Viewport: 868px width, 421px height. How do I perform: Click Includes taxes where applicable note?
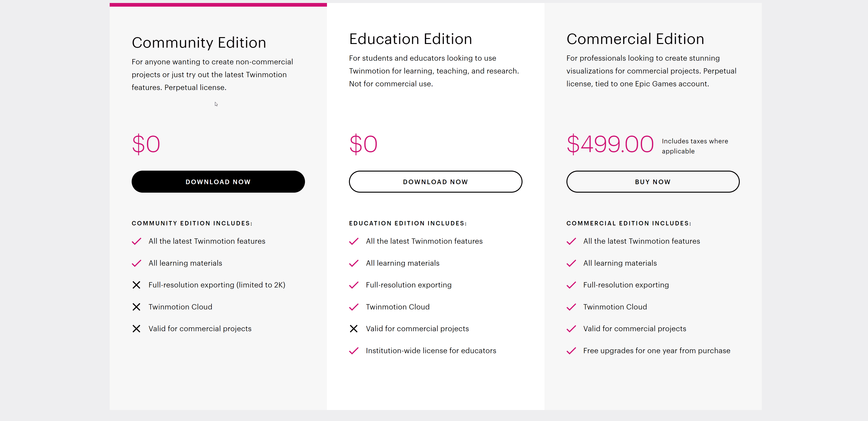click(x=694, y=146)
